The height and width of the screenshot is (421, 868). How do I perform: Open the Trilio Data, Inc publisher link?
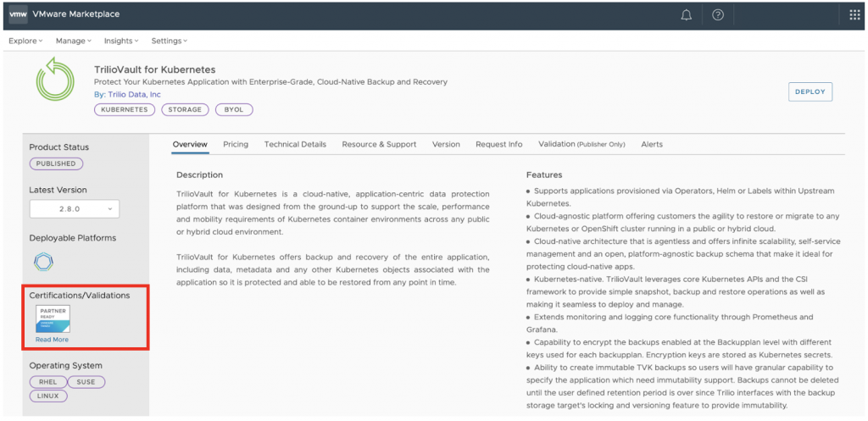133,95
